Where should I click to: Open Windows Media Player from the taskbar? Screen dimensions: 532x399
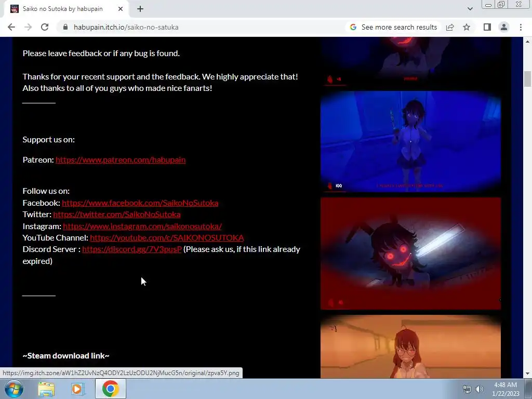78,389
